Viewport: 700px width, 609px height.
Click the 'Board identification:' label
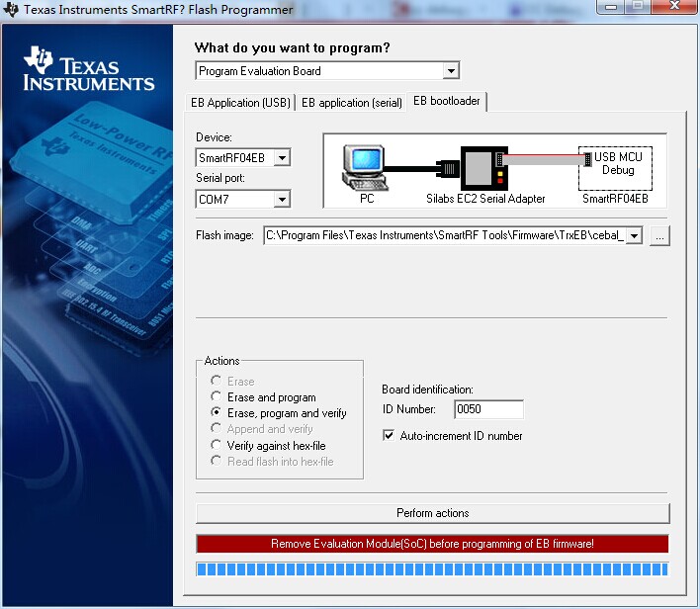click(427, 390)
